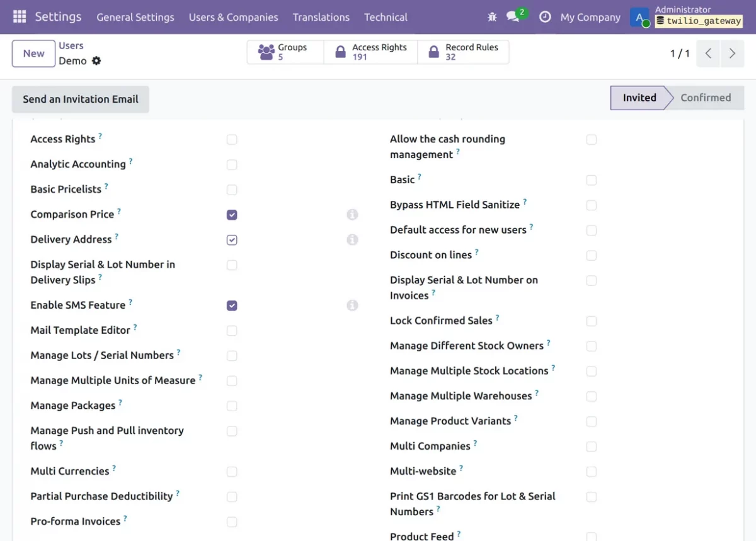This screenshot has height=541, width=756.
Task: Select the Confirmed status stage
Action: click(x=706, y=98)
